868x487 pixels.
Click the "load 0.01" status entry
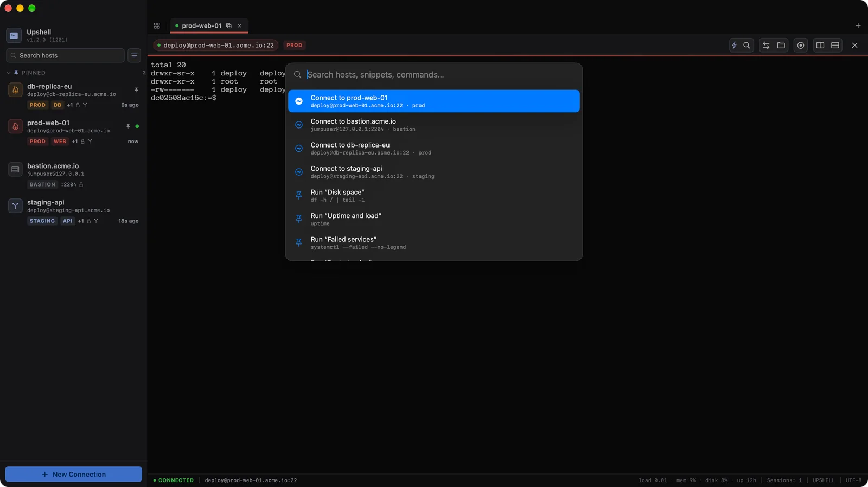(x=653, y=480)
